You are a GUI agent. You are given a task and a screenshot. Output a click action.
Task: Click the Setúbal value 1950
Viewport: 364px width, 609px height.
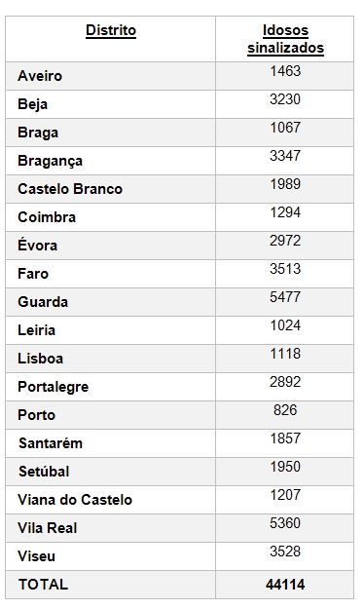(285, 467)
